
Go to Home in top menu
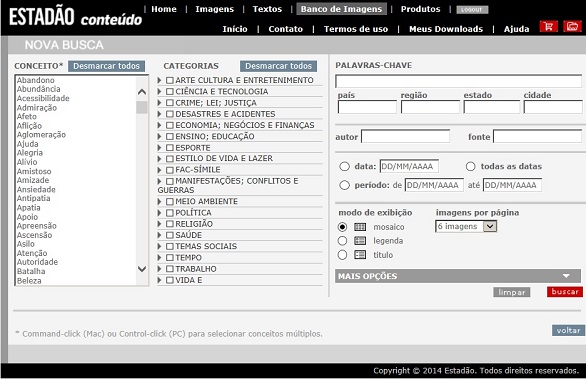click(164, 9)
